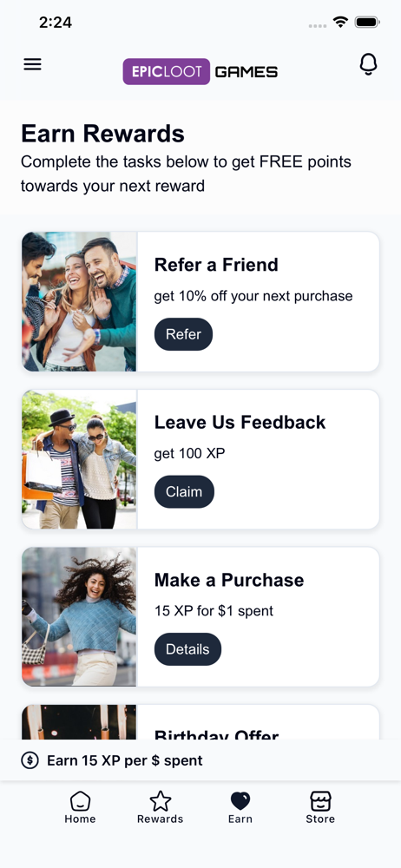Claim the Leave Us Feedback reward
Viewport: 401px width, 868px height.
[184, 491]
